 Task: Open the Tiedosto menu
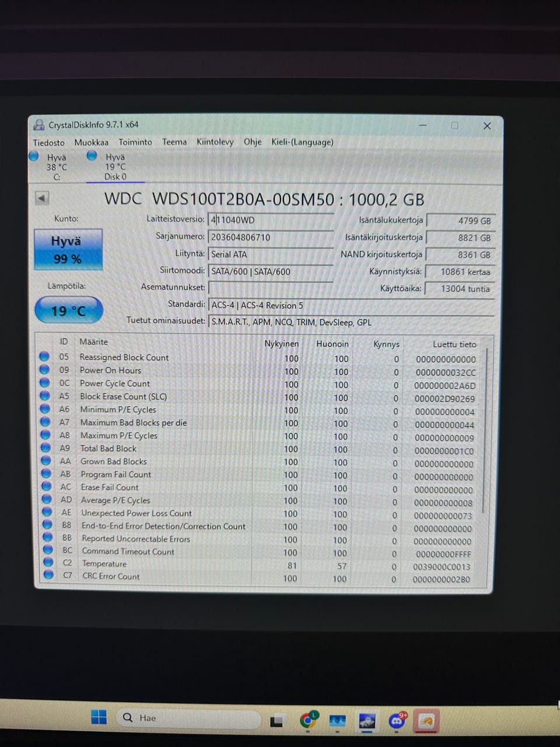(x=49, y=142)
